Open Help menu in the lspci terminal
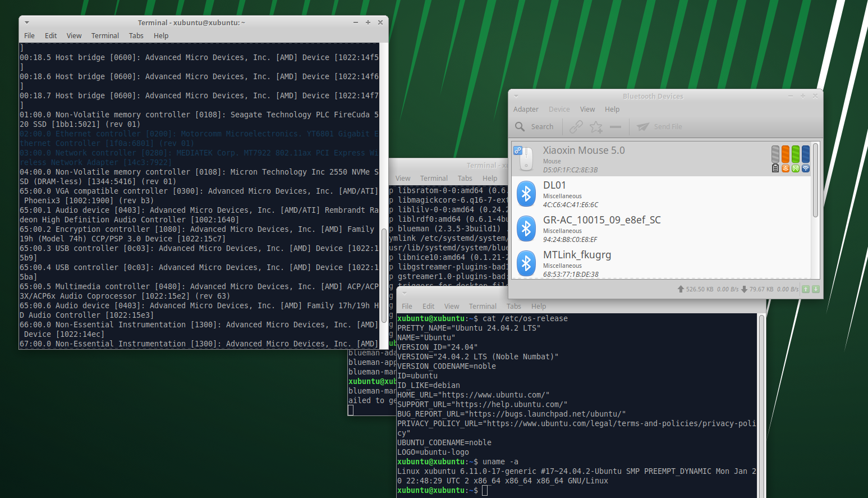 [x=161, y=36]
